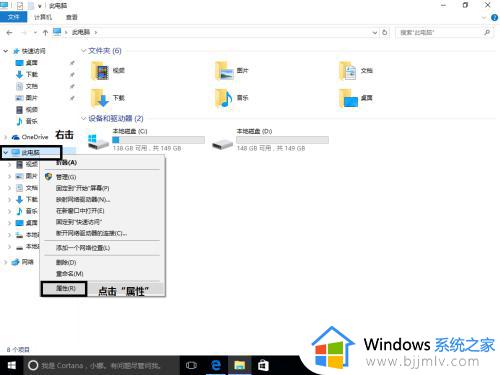Click the File Explorer taskbar icon
The width and height of the screenshot is (500, 375).
point(239,366)
